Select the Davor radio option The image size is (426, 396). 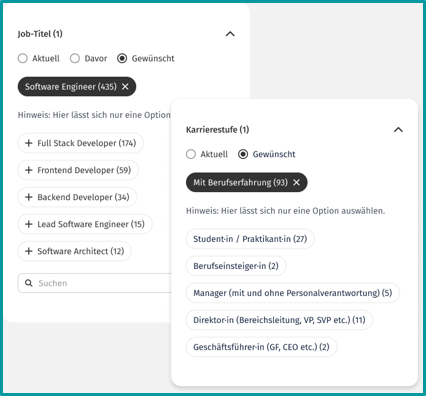[x=75, y=58]
